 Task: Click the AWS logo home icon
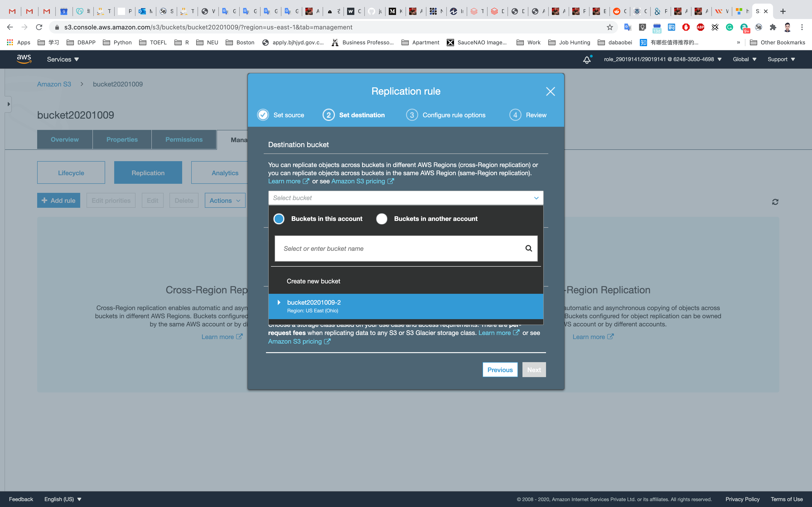(x=24, y=59)
